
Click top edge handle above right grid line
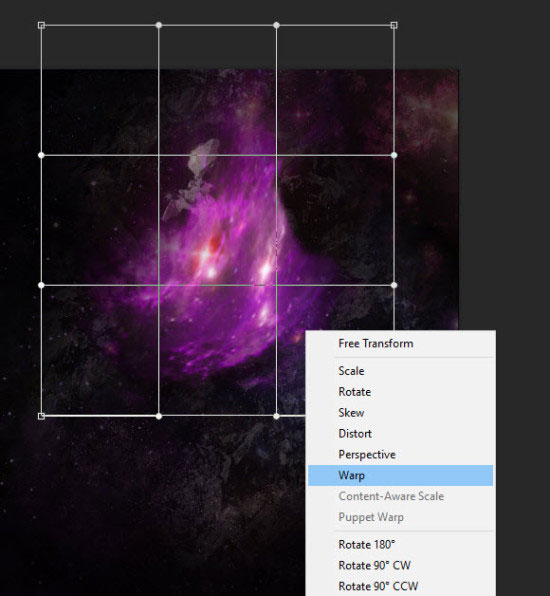point(276,25)
